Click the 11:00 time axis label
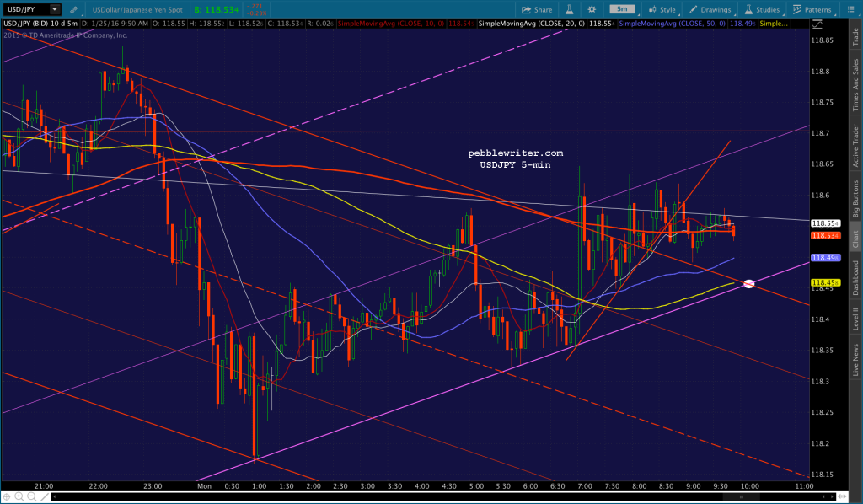Image resolution: width=863 pixels, height=504 pixels. click(x=804, y=485)
